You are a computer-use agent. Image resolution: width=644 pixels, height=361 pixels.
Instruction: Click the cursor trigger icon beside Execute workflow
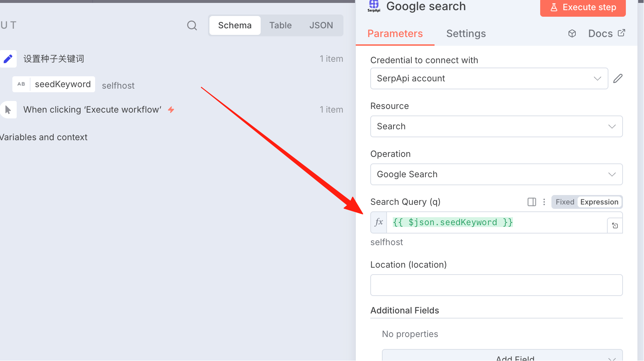pyautogui.click(x=8, y=110)
